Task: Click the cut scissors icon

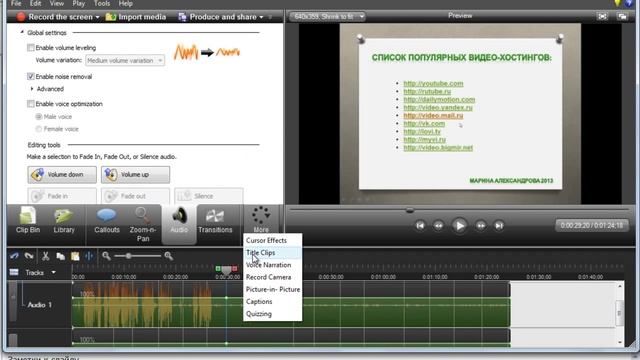Action: click(45, 256)
